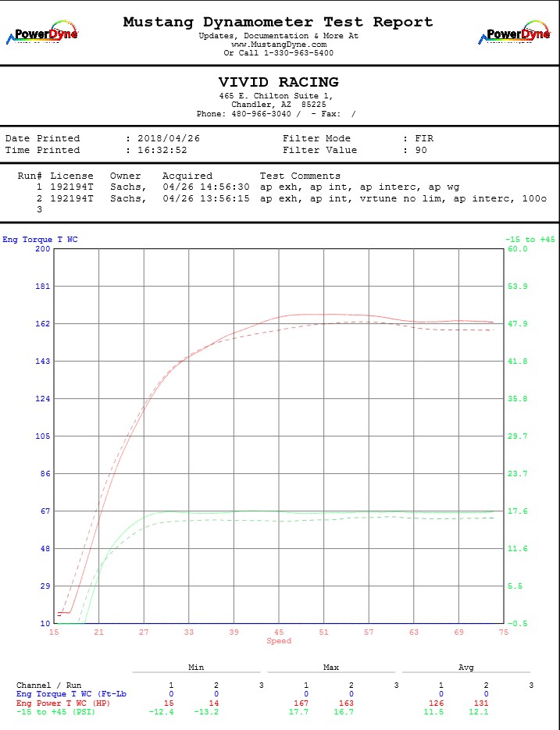Click the green -15 to +45 axis label
Screen dimensions: 560x730
[x=530, y=240]
